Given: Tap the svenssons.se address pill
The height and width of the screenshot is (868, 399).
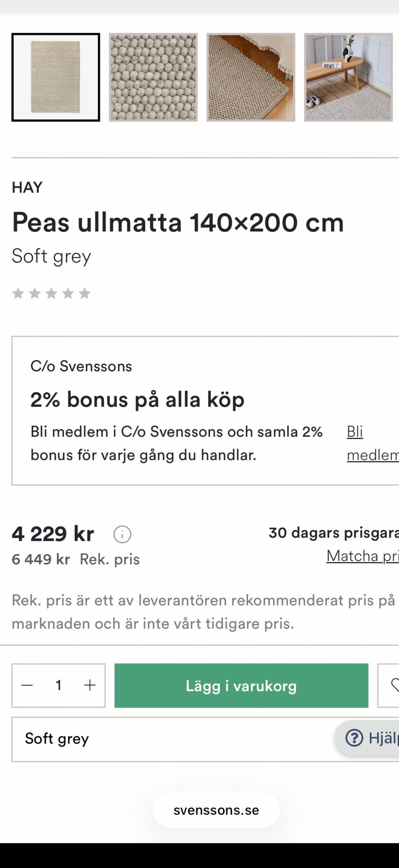Looking at the screenshot, I should point(216,810).
